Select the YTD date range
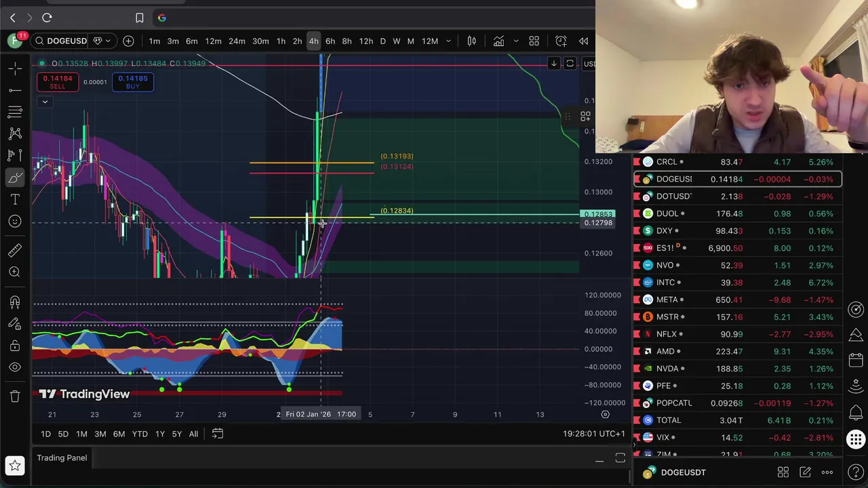This screenshot has width=868, height=488. pos(140,434)
